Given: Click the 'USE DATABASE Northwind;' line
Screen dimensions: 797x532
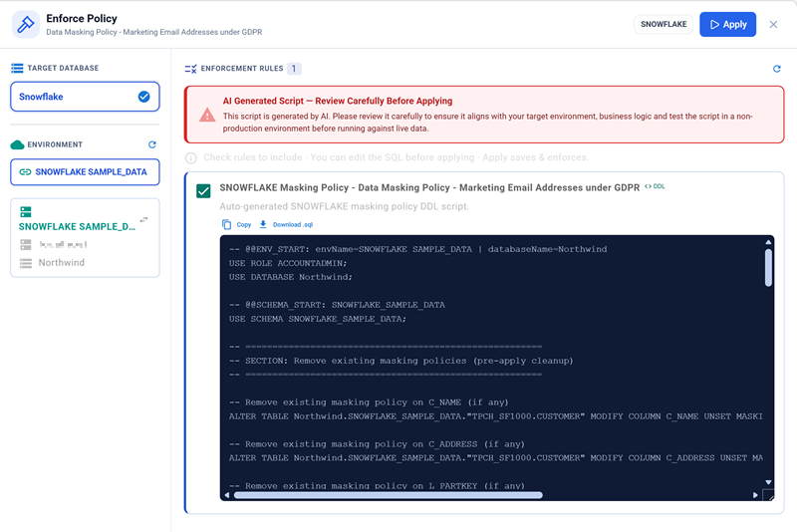Looking at the screenshot, I should (x=290, y=277).
